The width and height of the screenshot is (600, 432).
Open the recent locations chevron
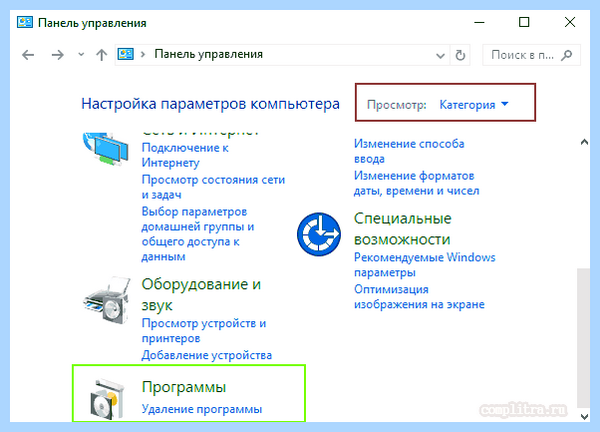tap(81, 55)
